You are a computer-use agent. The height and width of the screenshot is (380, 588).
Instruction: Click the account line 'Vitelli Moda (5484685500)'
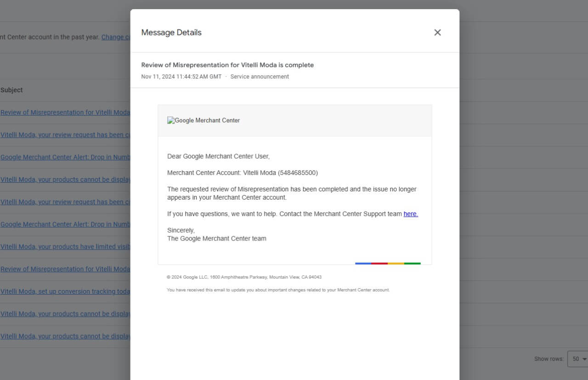(x=243, y=173)
